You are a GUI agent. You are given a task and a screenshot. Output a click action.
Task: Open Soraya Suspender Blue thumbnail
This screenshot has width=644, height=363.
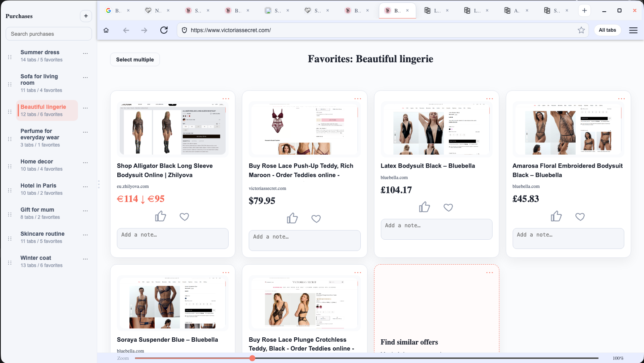173,303
